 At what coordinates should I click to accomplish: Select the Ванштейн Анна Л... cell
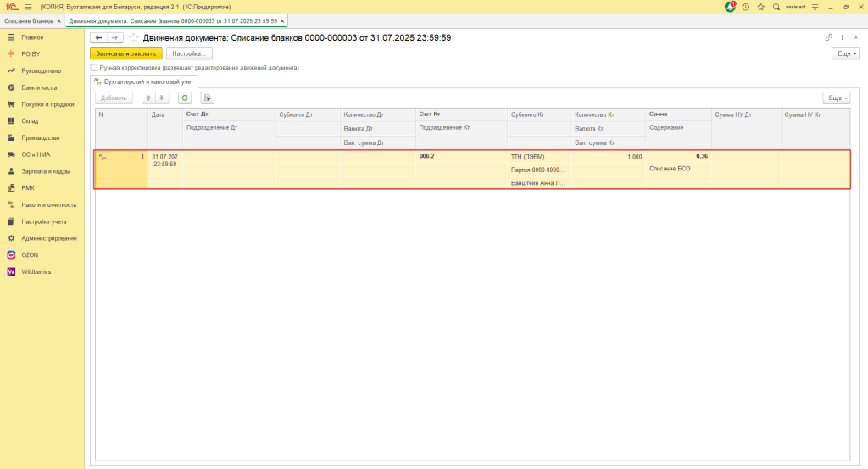point(538,182)
